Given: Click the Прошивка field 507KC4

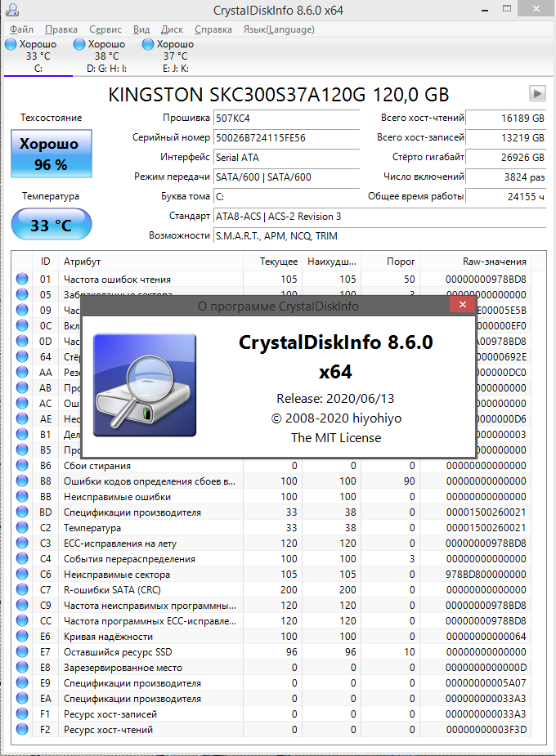Looking at the screenshot, I should tap(286, 119).
